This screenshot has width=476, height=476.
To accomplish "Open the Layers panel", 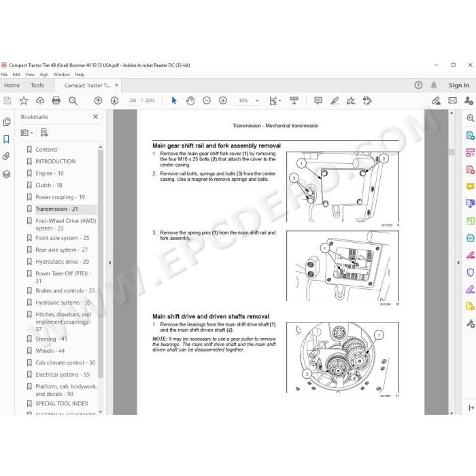I will pos(6,174).
